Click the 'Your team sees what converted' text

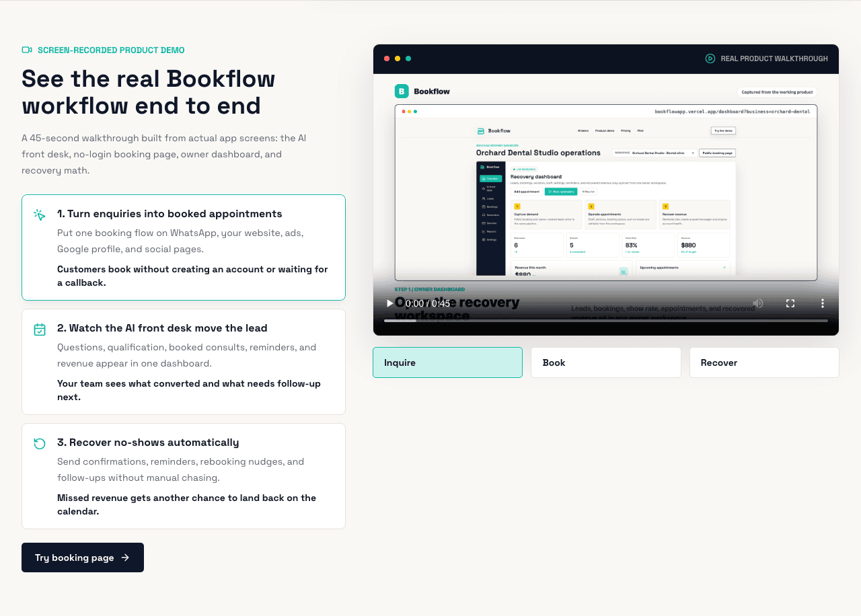pos(189,390)
